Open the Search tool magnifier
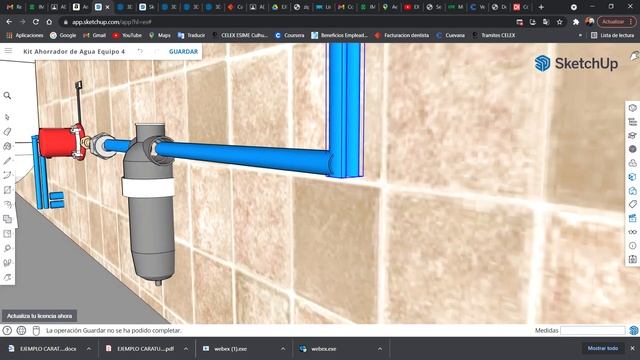Screen dimensions: 640x360 [x=7, y=96]
